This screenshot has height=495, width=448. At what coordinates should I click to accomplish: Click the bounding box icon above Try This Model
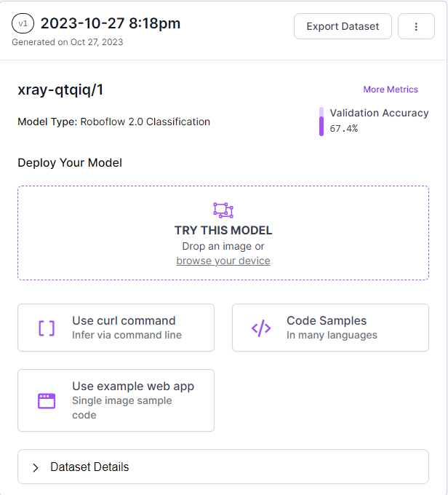tap(223, 210)
